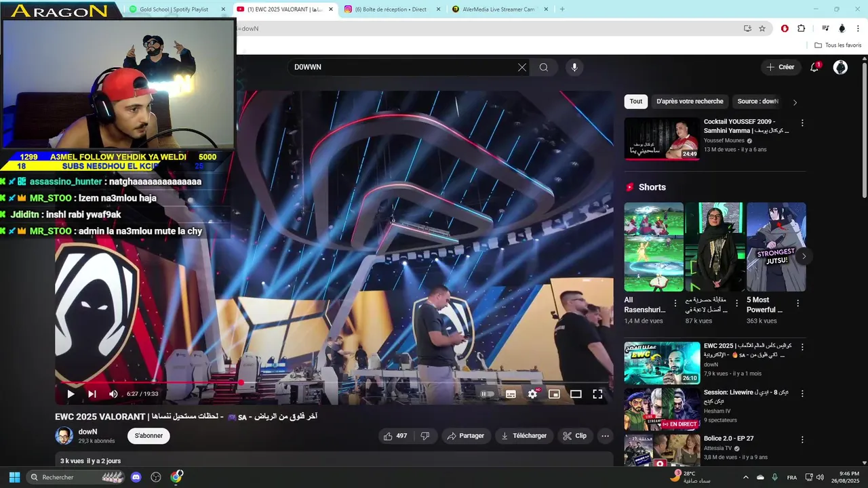Open the Cocktail YOUSSEF 2009 video thumbnail
The width and height of the screenshot is (868, 488).
pos(662,139)
